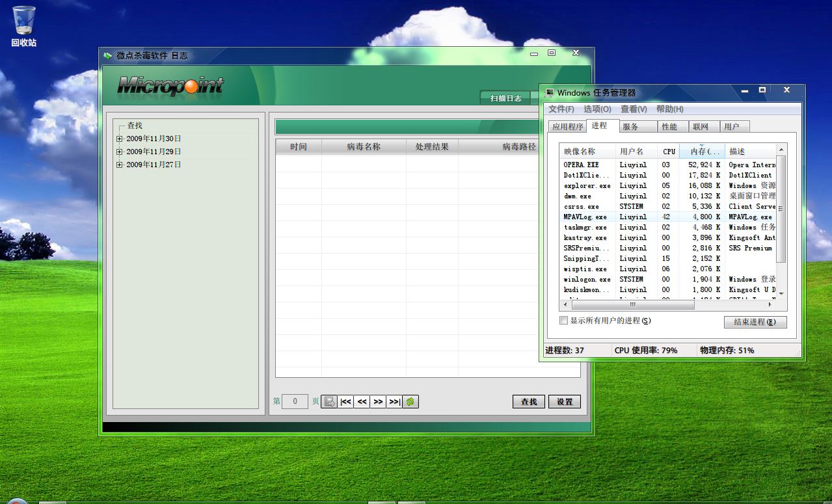Expand the 2009年11月29日 tree node
832x504 pixels.
click(119, 152)
